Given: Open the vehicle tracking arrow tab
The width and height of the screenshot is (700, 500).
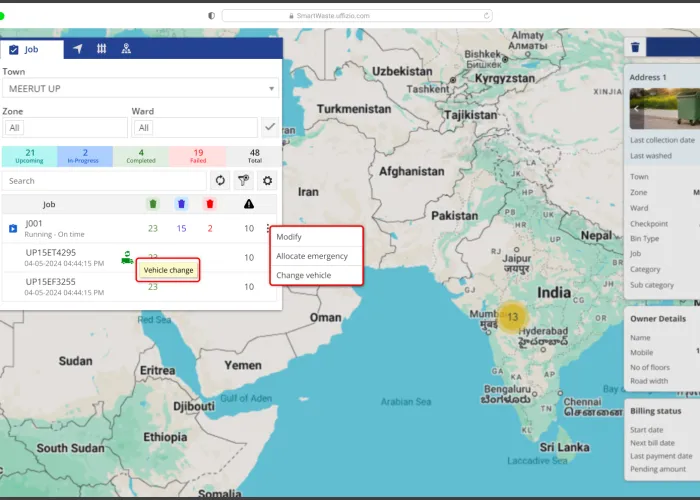Looking at the screenshot, I should [x=78, y=49].
